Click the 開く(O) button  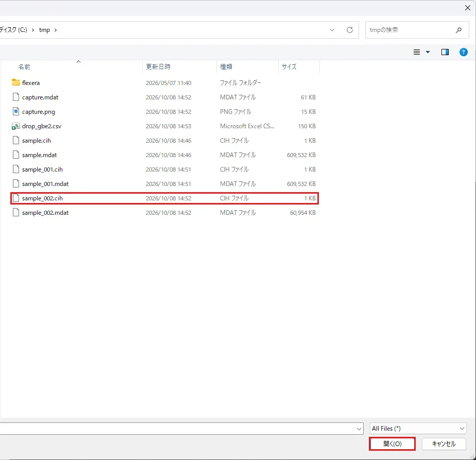[392, 444]
